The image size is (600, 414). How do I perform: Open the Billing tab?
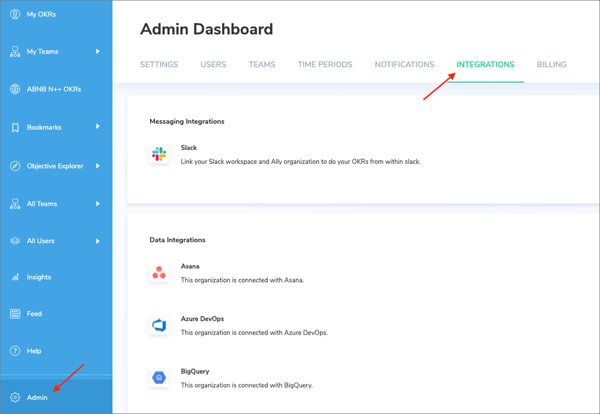point(551,65)
